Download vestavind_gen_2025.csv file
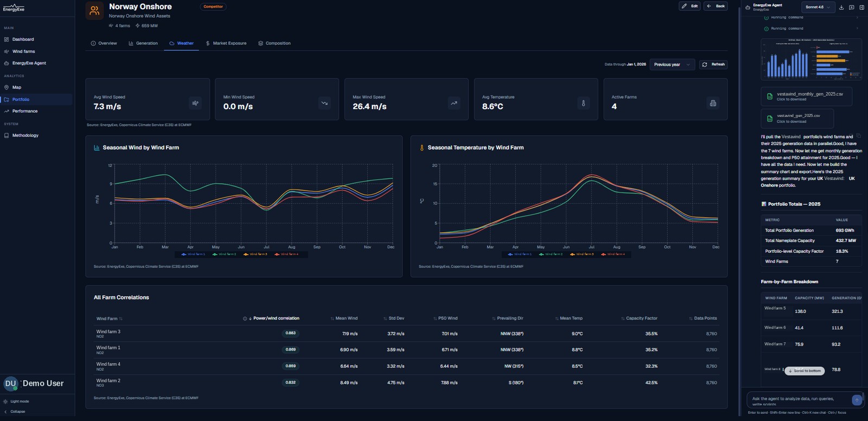 coord(797,118)
